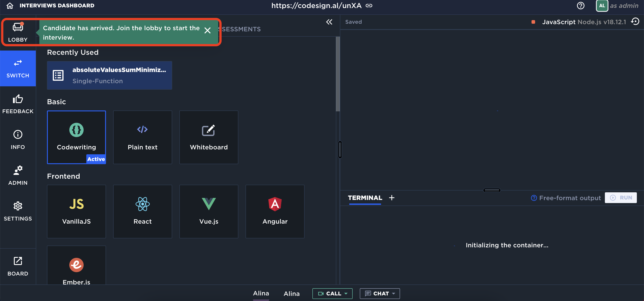Collapse the left panel with double chevron
The height and width of the screenshot is (301, 644).
329,22
